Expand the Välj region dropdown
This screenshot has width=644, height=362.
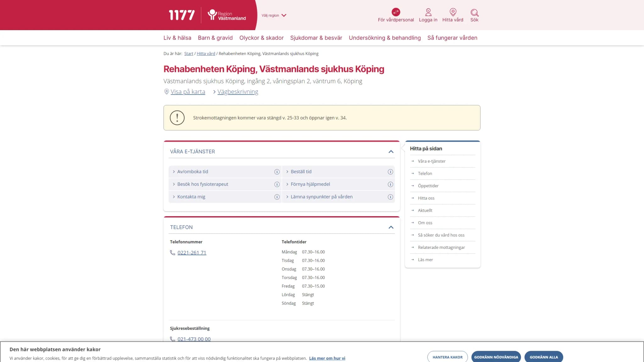pos(274,15)
